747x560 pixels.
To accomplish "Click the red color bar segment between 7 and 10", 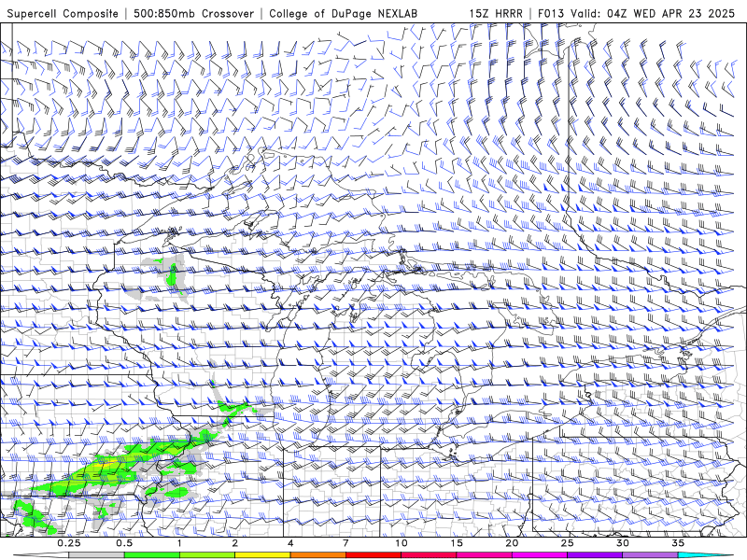I will point(373,555).
